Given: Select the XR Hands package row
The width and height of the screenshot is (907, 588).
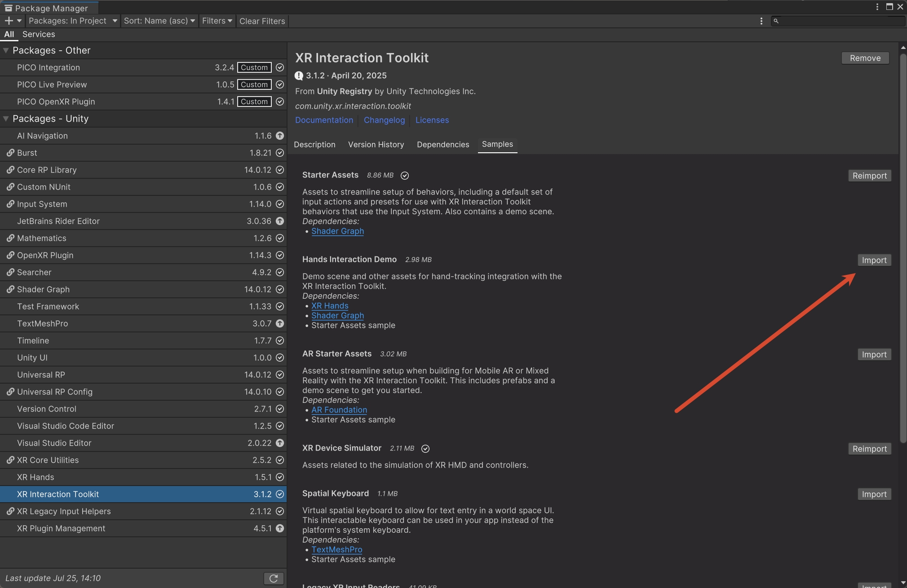Looking at the screenshot, I should (x=143, y=477).
